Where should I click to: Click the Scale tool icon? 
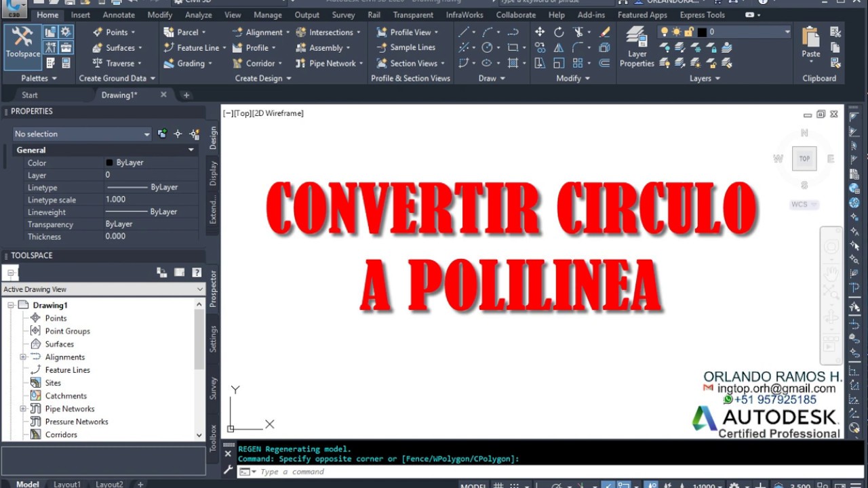(x=559, y=63)
